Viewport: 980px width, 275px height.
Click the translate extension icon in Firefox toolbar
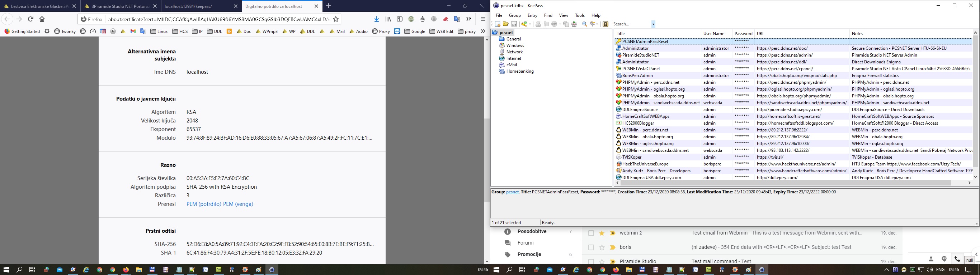pos(457,19)
